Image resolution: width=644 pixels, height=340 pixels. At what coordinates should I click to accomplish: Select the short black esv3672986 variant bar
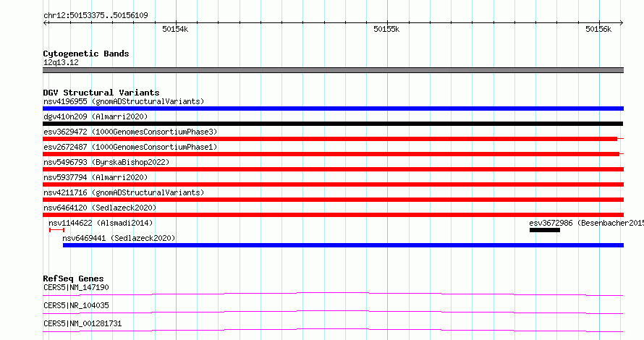tap(545, 230)
